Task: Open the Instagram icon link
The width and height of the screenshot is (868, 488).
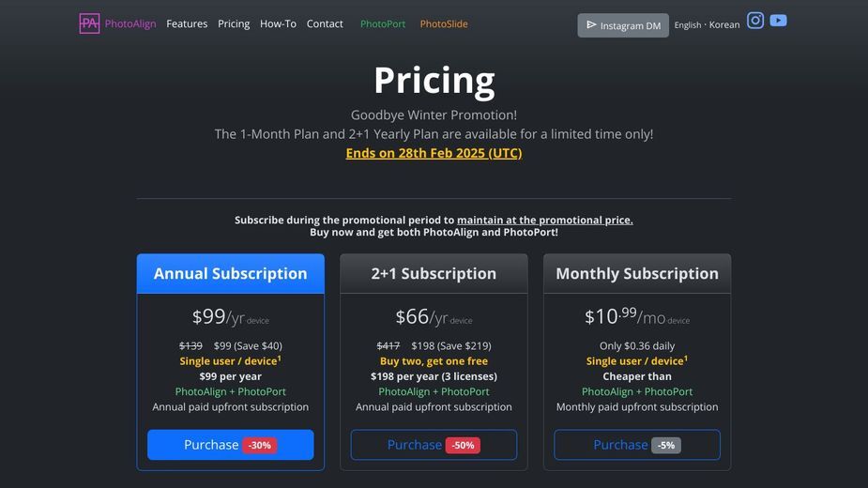Action: click(x=755, y=21)
